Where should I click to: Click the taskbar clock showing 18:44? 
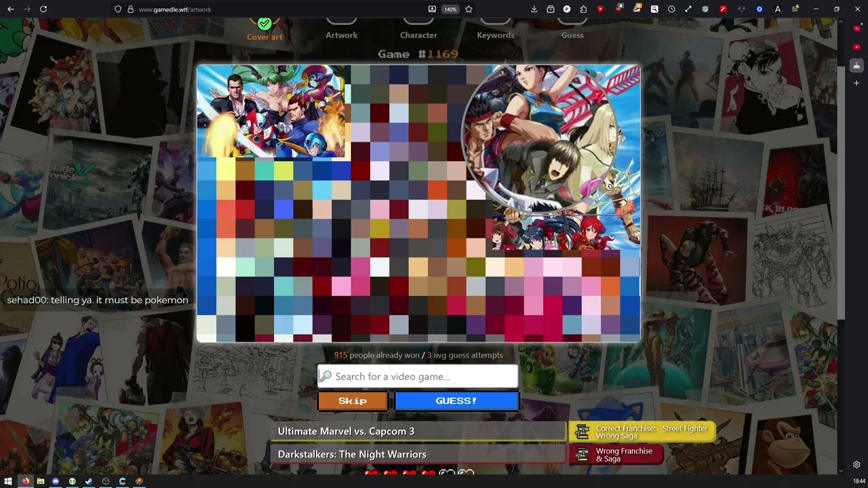pos(859,481)
